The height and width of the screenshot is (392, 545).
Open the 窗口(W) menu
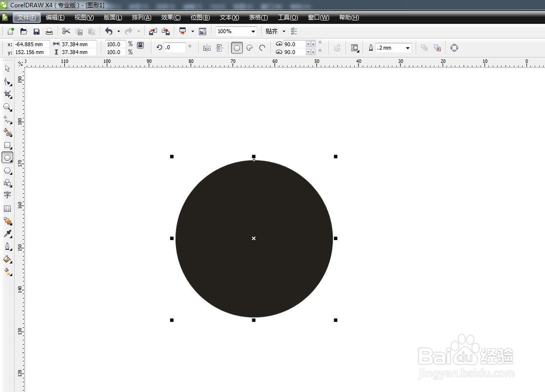coord(318,17)
